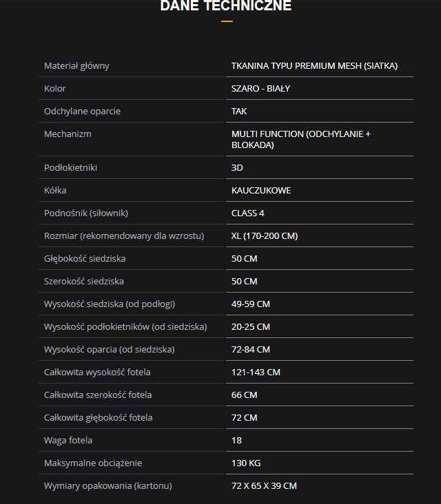
Task: Click the Podłokietniki row label
Action: 70,168
